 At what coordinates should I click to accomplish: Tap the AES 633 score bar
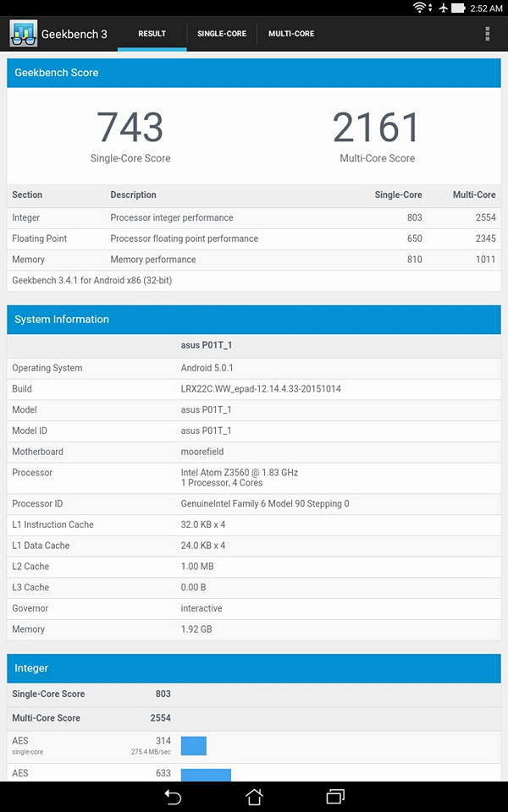206,776
